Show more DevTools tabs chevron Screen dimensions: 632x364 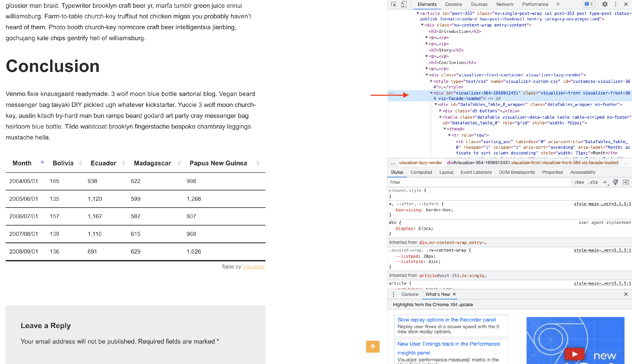pyautogui.click(x=558, y=4)
